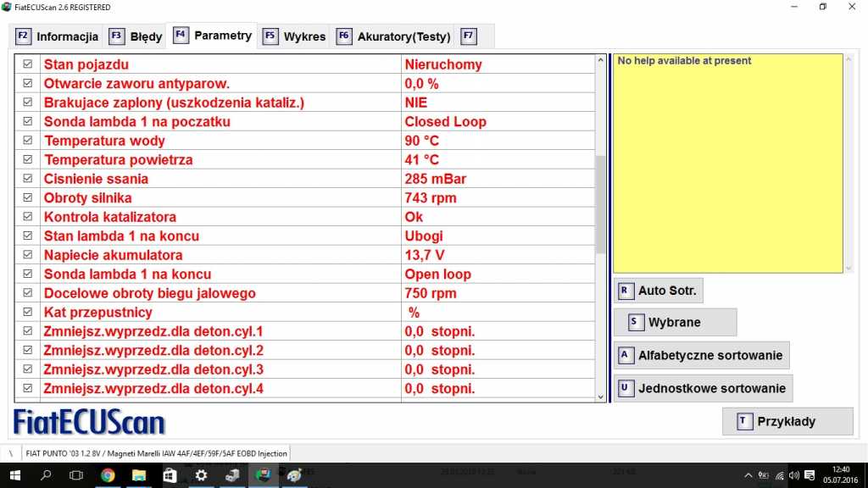The height and width of the screenshot is (488, 868).
Task: Open File Explorer from the taskbar
Action: [139, 475]
